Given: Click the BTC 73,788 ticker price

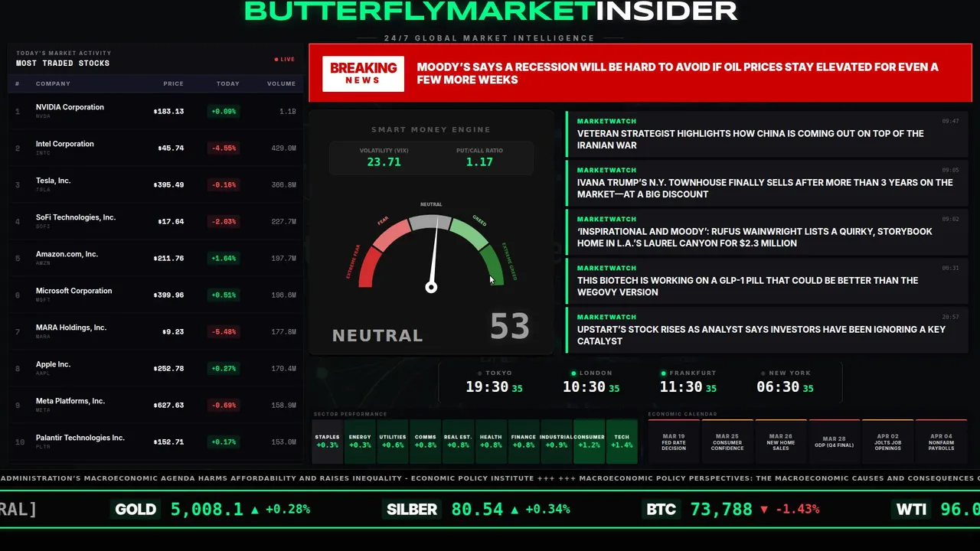Looking at the screenshot, I should coord(721,510).
